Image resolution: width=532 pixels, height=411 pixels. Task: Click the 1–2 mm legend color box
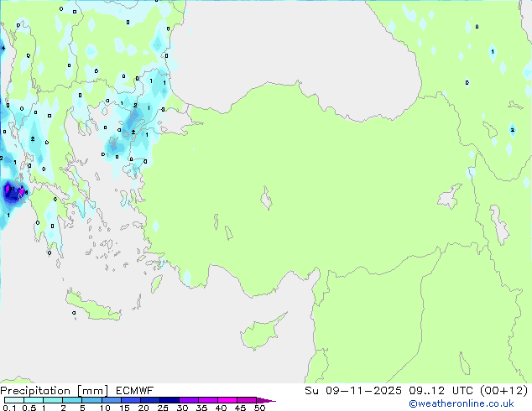[53, 400]
